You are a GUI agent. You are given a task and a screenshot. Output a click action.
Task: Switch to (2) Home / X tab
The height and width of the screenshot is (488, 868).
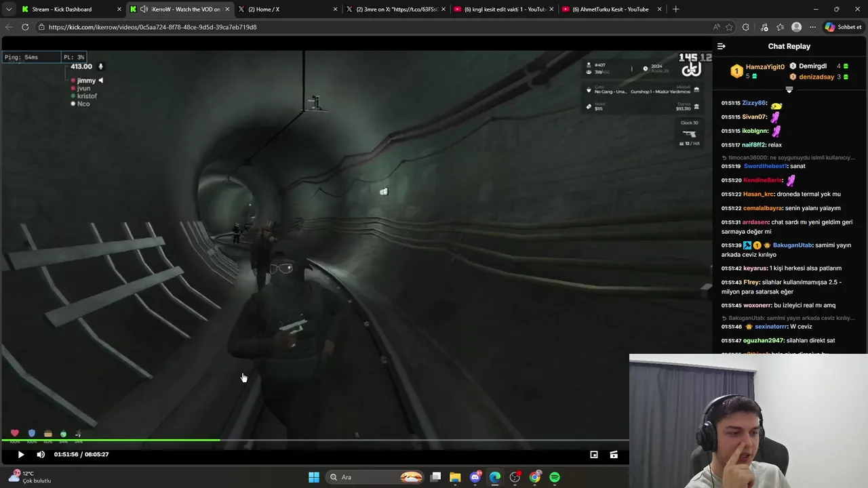pos(288,9)
